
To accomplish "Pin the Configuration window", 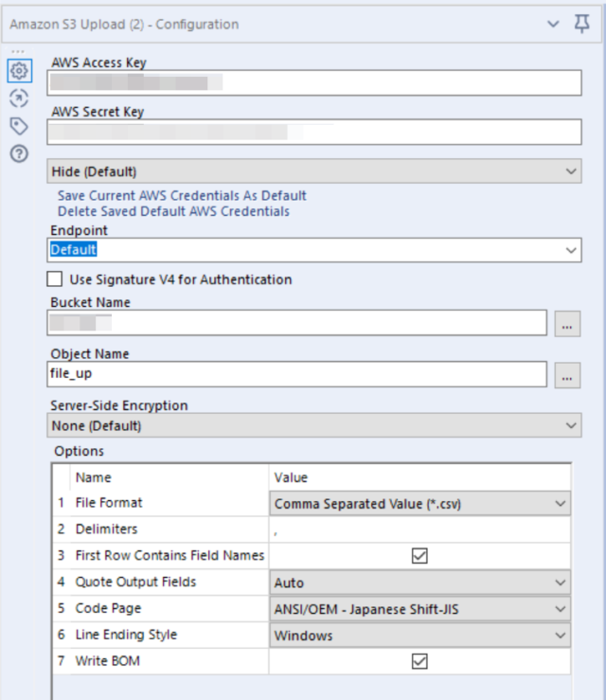I will [581, 24].
